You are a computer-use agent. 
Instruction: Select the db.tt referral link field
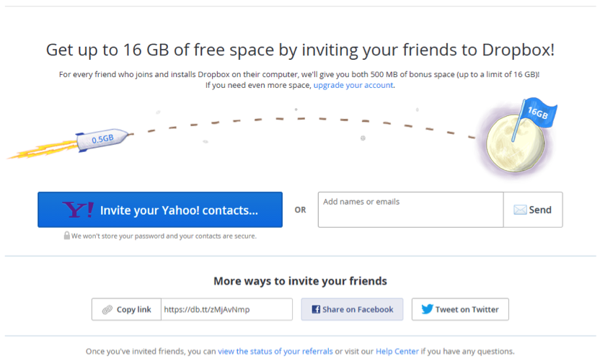click(x=226, y=309)
